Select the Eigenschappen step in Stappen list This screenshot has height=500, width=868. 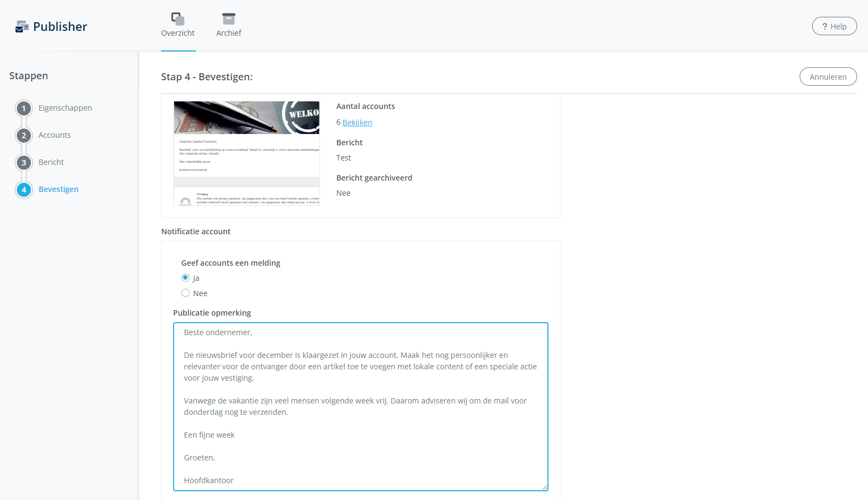(65, 108)
